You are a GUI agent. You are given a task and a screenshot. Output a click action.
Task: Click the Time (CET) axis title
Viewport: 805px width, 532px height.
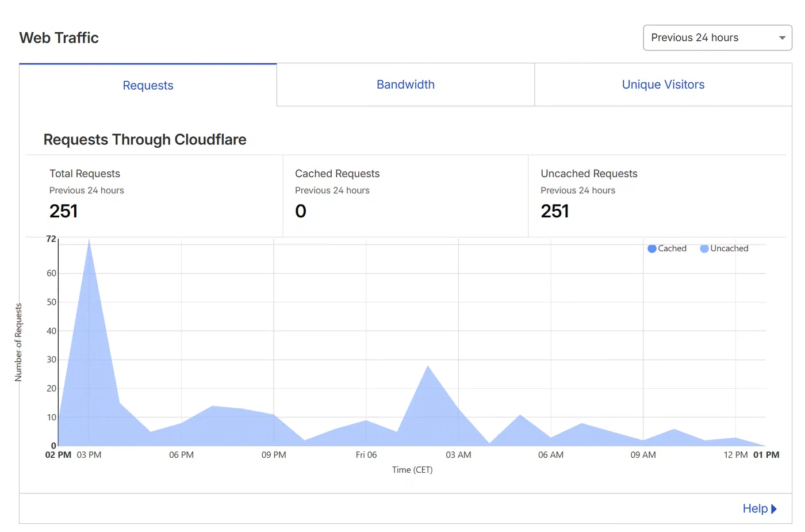412,470
